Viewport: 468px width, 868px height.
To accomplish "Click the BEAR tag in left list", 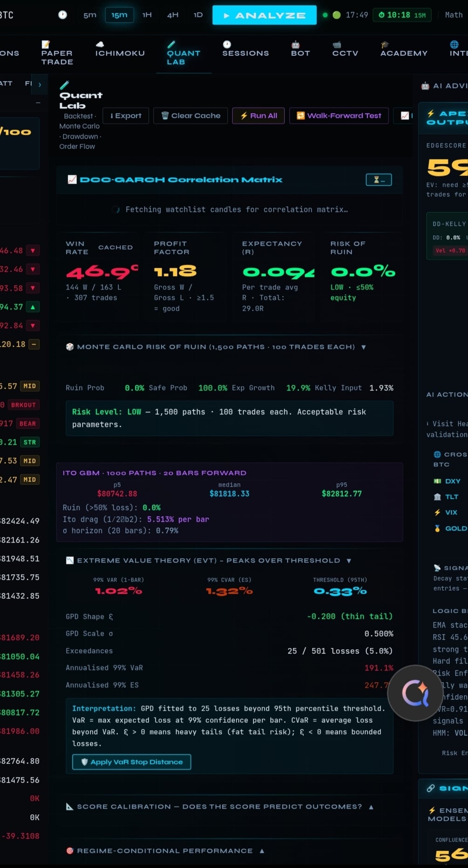I will pyautogui.click(x=27, y=424).
